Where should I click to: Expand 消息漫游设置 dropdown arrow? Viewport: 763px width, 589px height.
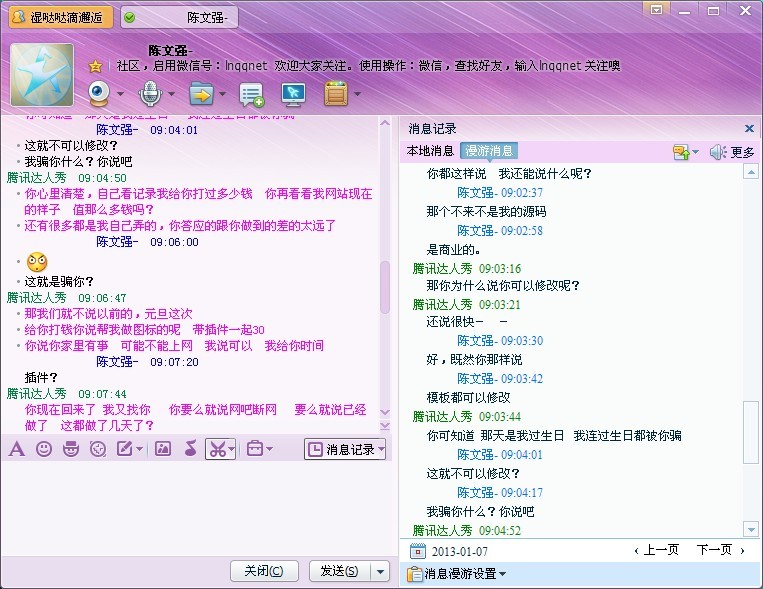[502, 574]
